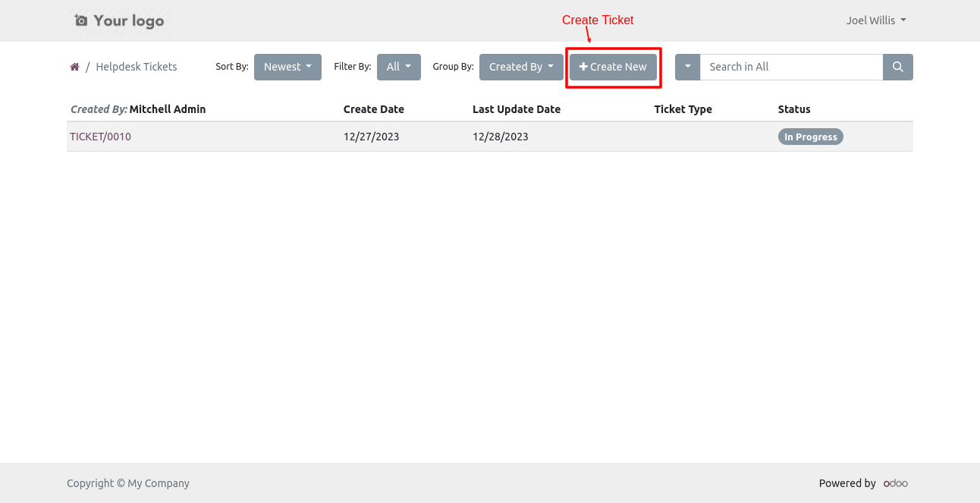Open the Joel Willis user menu
This screenshot has width=980, height=503.
point(876,20)
